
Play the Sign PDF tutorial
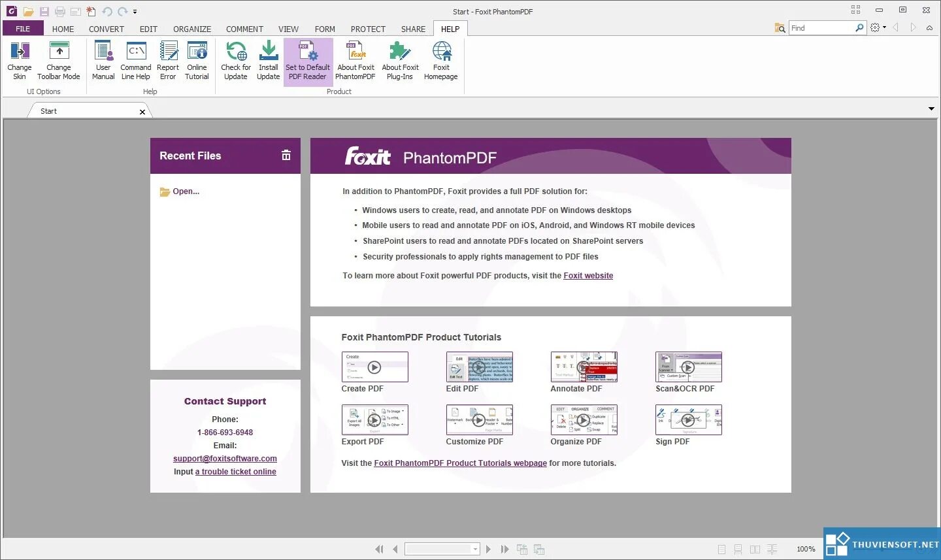coord(688,420)
